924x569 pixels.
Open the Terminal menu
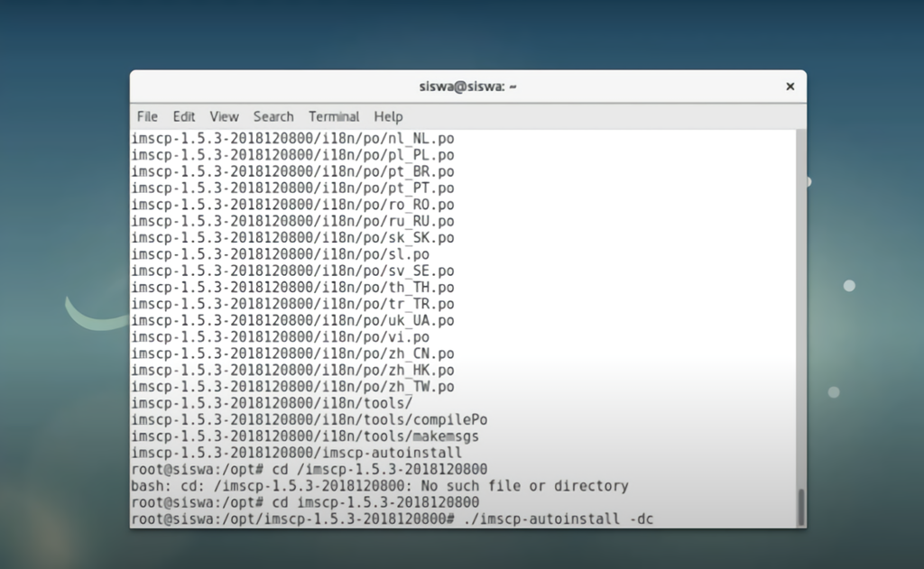tap(334, 116)
